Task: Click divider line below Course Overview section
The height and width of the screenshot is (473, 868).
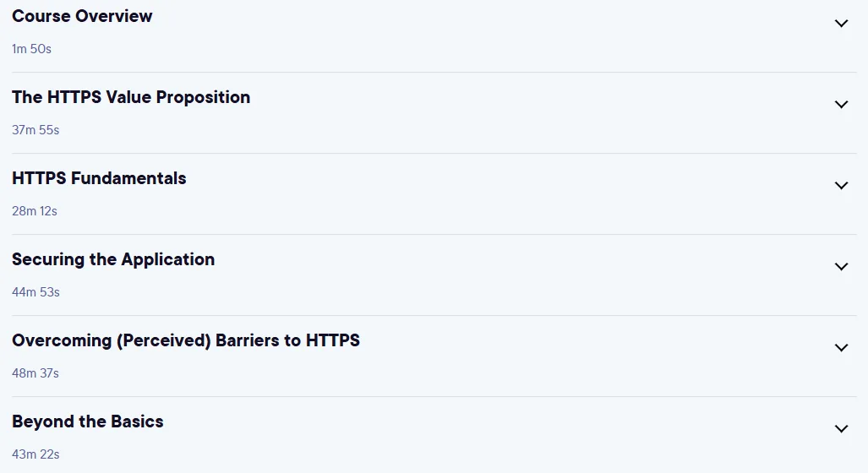Action: [434, 72]
